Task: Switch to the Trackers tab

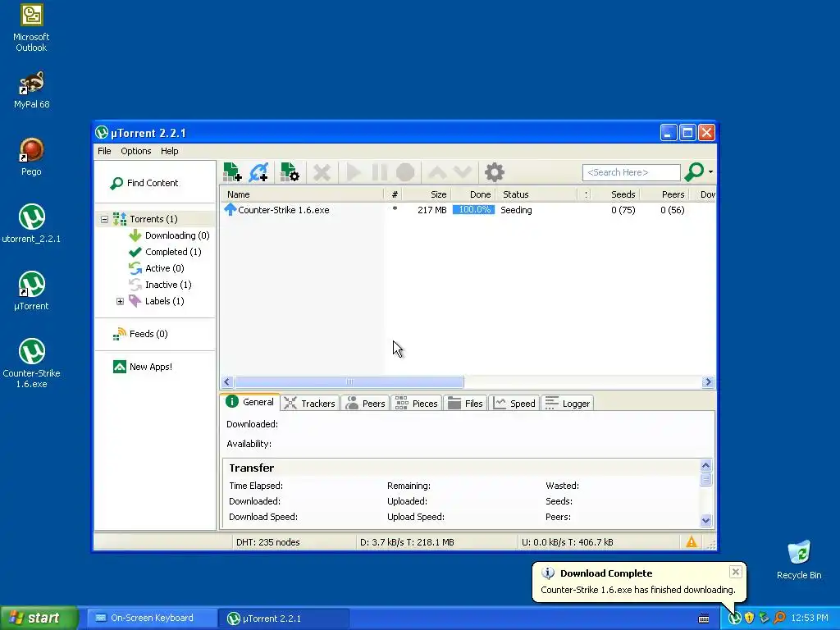Action: coord(309,404)
